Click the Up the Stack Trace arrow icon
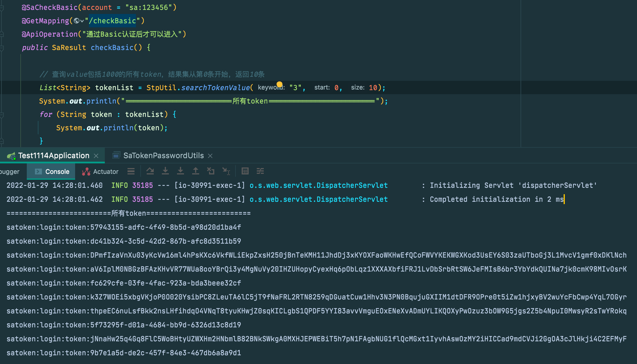 point(196,171)
